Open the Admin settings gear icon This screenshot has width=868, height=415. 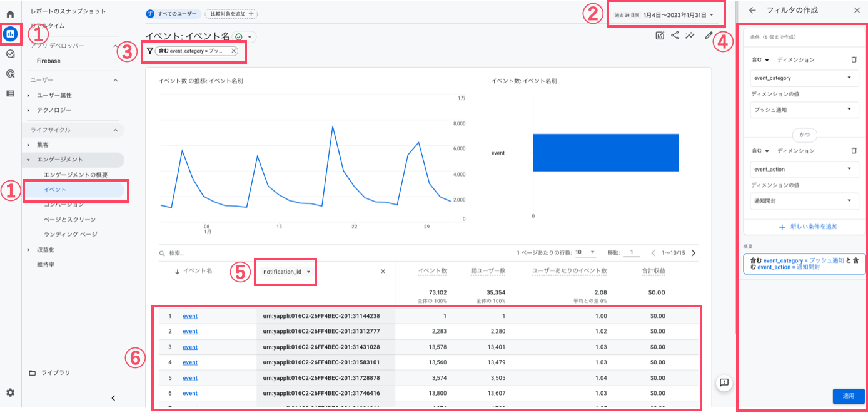click(10, 393)
